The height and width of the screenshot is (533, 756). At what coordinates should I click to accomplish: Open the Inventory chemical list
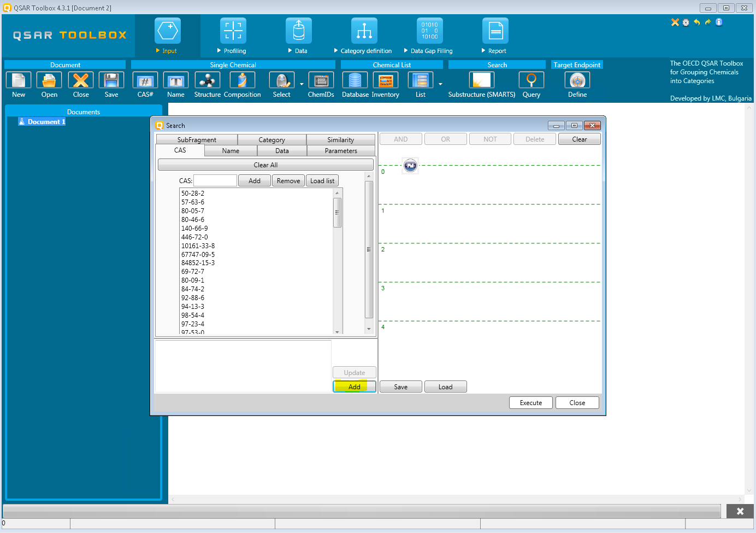pos(385,81)
